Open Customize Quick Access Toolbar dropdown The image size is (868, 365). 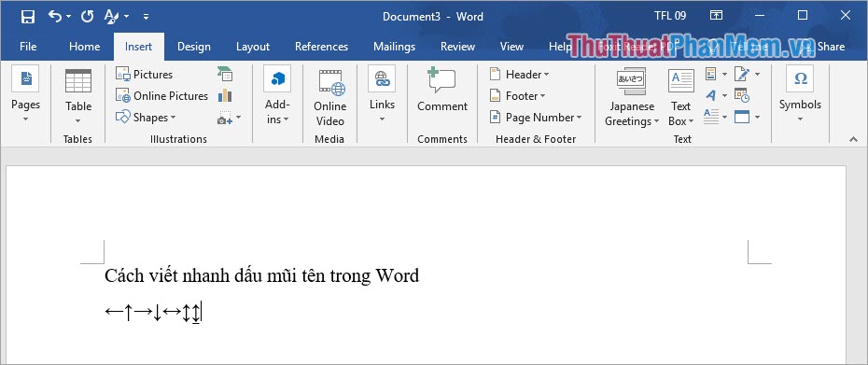(x=147, y=17)
